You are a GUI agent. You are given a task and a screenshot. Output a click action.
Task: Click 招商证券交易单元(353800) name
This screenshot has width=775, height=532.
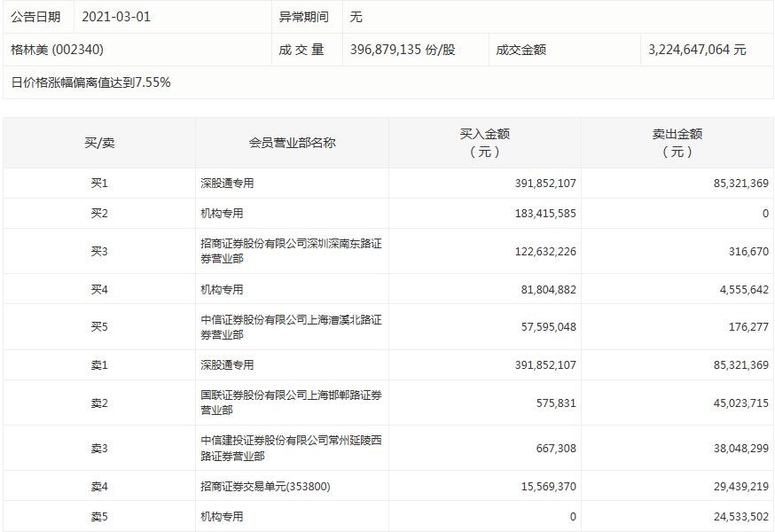point(265,487)
